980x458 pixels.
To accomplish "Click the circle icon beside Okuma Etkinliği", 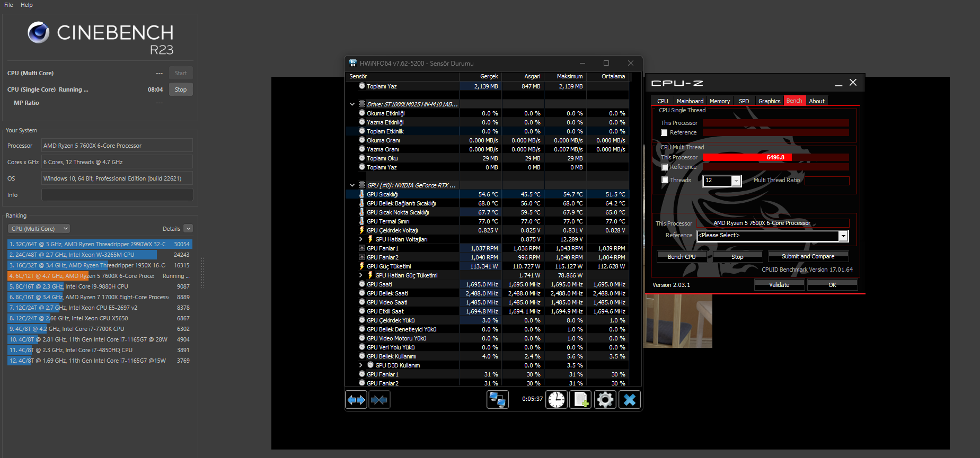I will (x=362, y=113).
